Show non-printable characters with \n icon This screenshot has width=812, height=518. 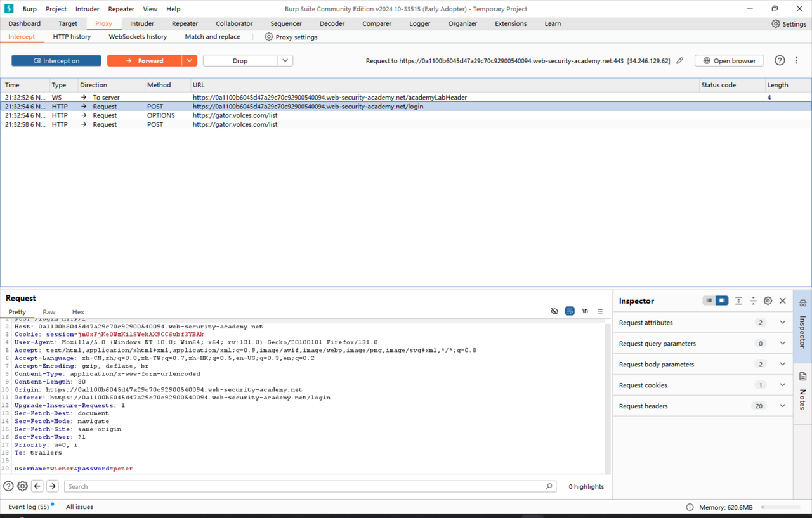[x=585, y=311]
